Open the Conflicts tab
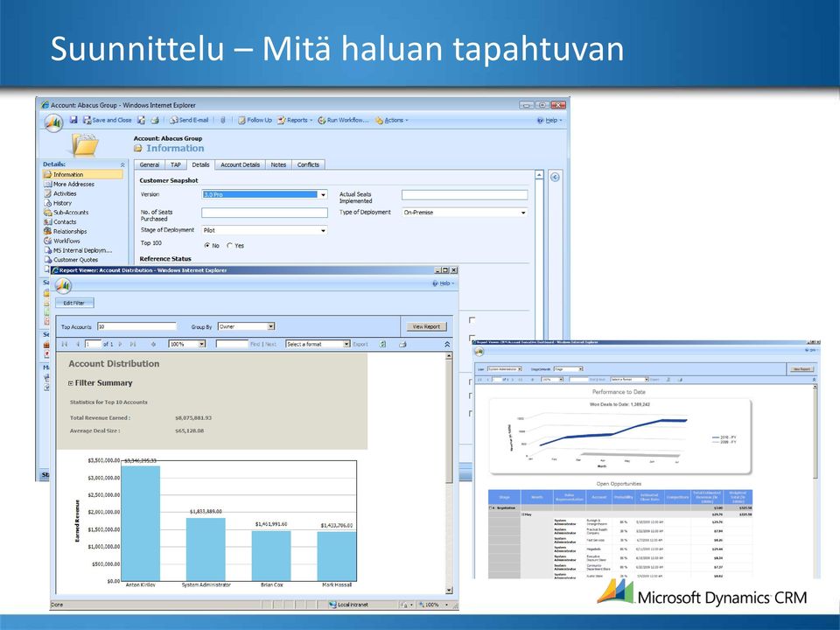Screen dimensions: 840x630 click(308, 164)
